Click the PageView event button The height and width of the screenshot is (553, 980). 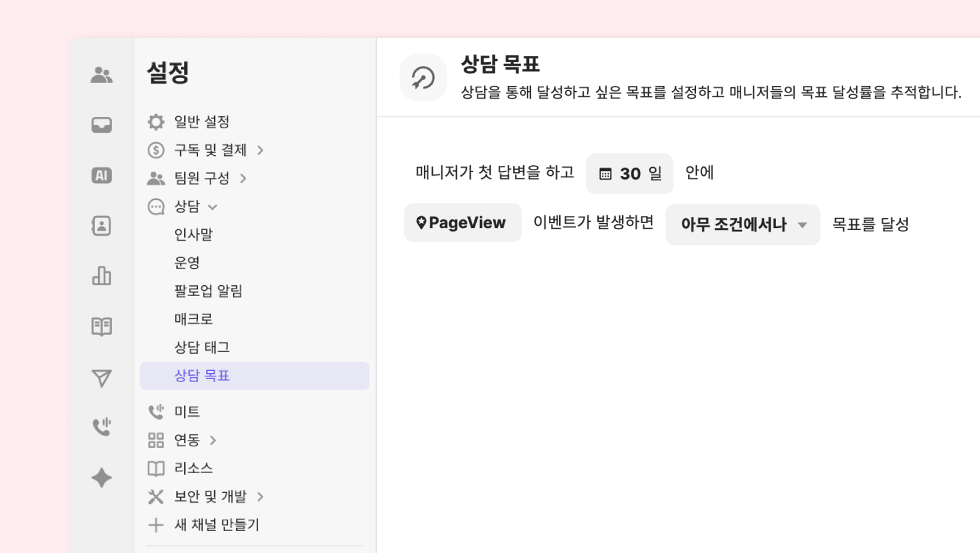tap(462, 222)
